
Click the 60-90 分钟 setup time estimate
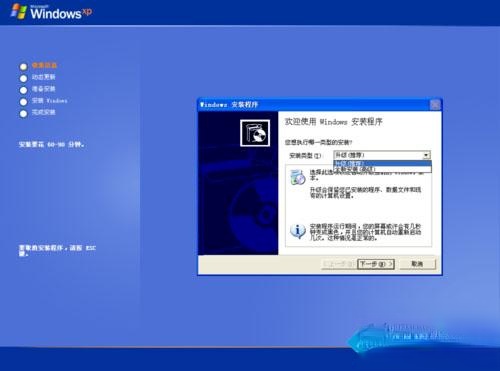[x=52, y=144]
